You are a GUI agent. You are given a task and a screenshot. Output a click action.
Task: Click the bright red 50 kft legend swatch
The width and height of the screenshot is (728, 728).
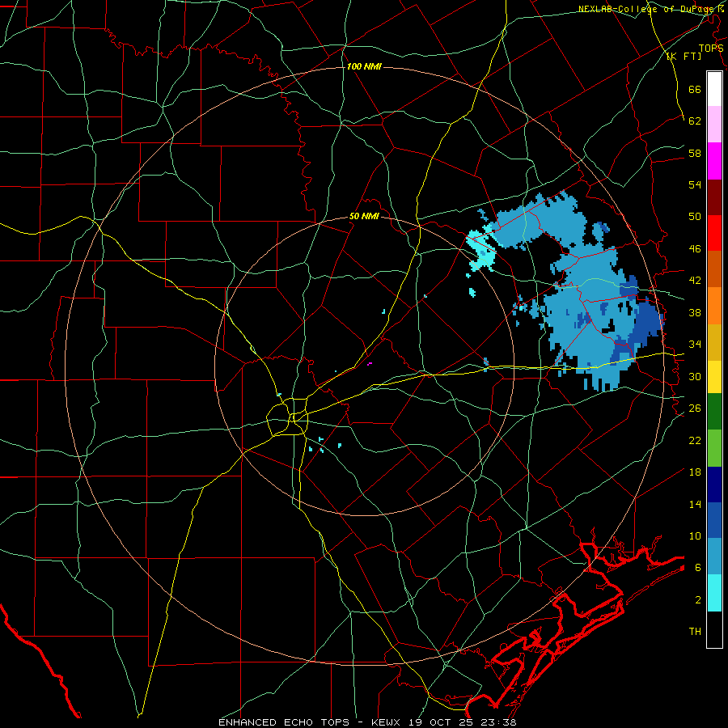point(714,233)
